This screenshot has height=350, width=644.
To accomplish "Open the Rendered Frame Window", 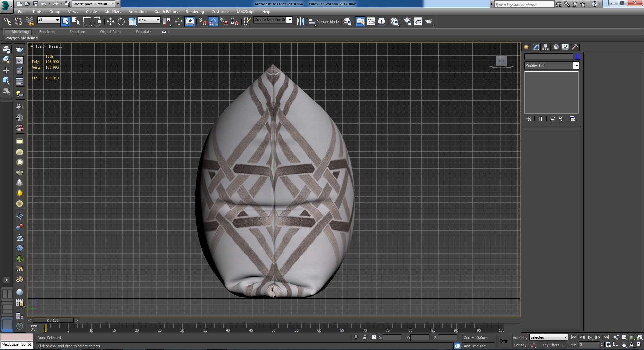I will (418, 21).
